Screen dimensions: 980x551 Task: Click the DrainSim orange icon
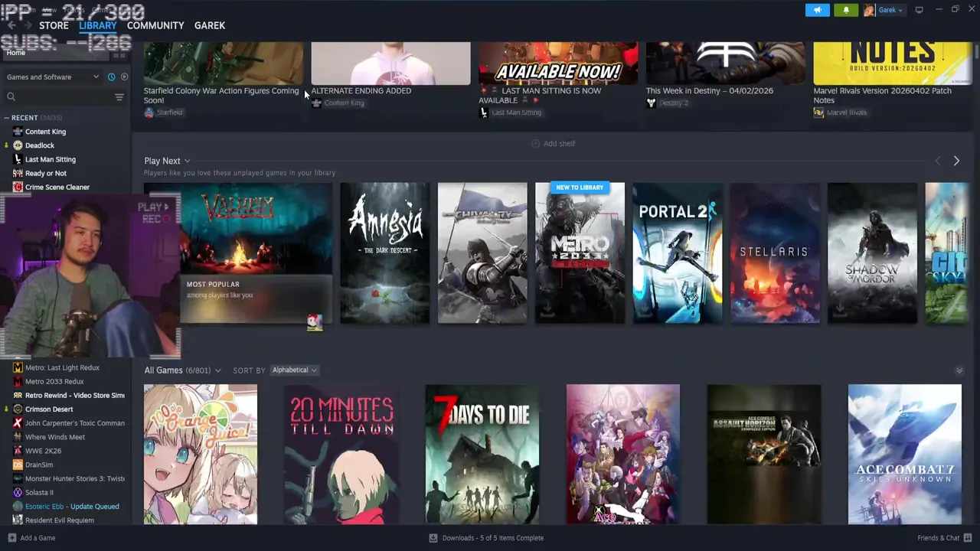tap(18, 465)
